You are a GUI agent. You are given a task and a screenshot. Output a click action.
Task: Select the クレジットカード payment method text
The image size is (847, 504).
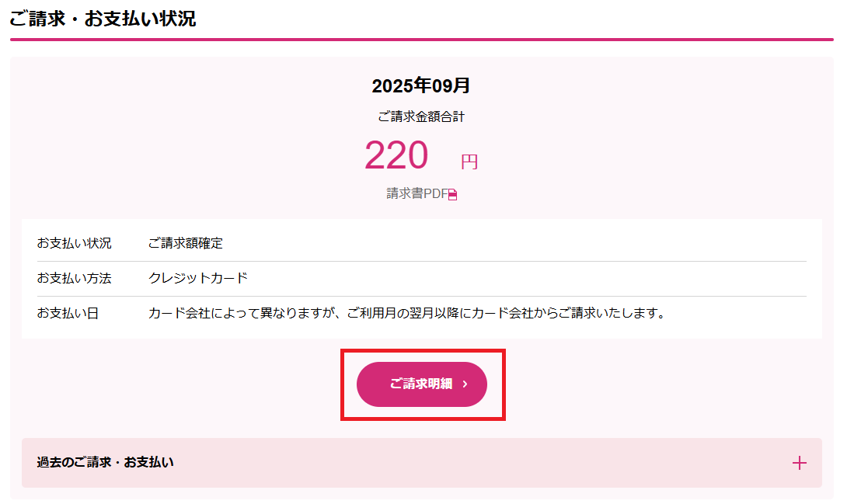(x=198, y=278)
